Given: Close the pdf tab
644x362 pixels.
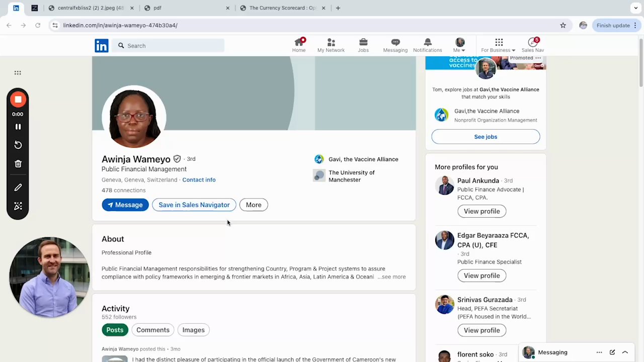Looking at the screenshot, I should click(x=227, y=8).
